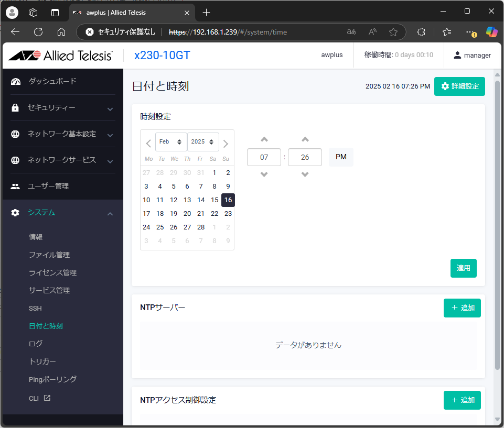The image size is (504, 428).
Task: Click the manager user account icon
Action: [x=457, y=55]
